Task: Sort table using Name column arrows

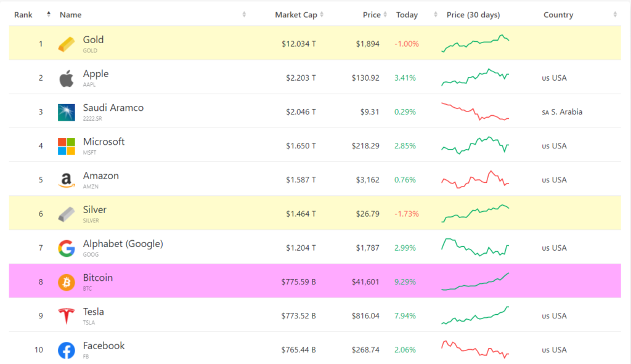Action: coord(244,15)
